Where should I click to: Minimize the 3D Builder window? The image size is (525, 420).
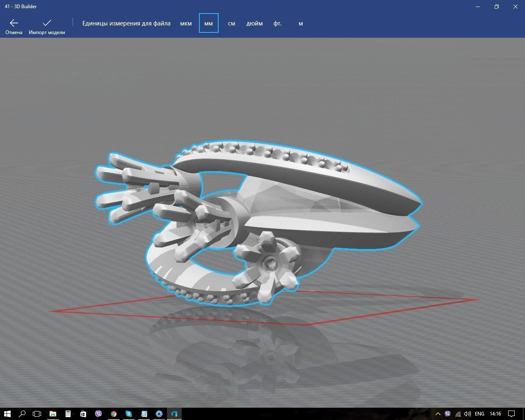coord(478,7)
